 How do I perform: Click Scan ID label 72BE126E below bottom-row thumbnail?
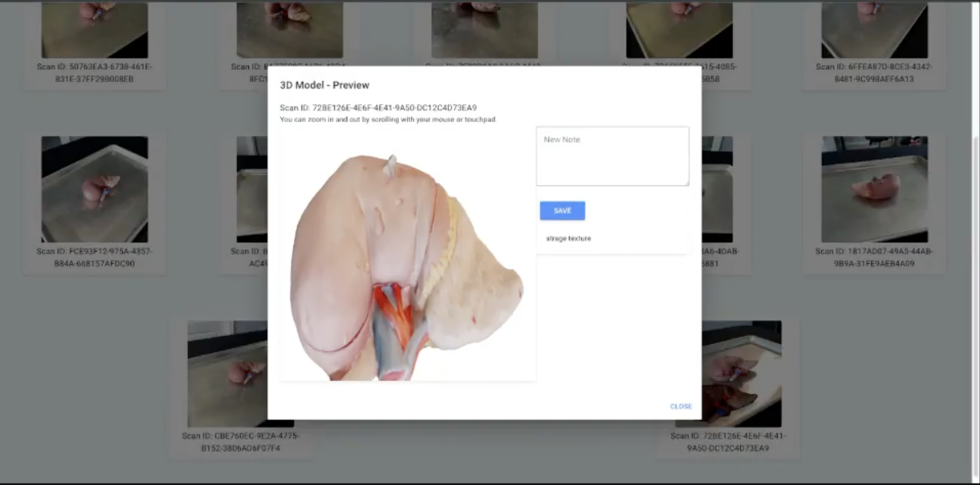coord(728,441)
